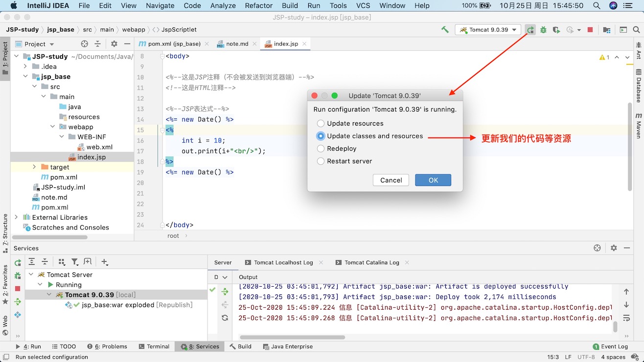Click UTF-8 encoding in status bar
The height and width of the screenshot is (362, 644).
coord(586,357)
